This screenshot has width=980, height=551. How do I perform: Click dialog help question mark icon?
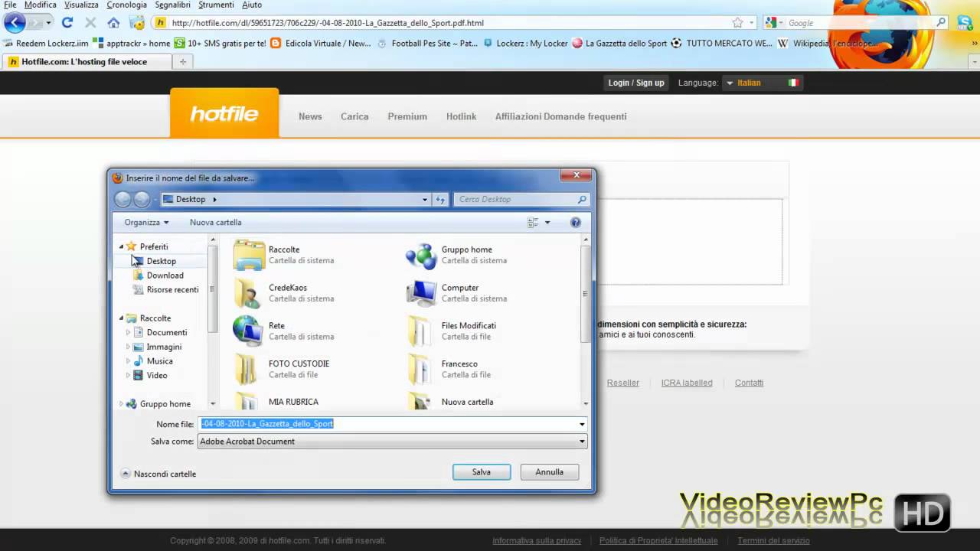tap(576, 222)
